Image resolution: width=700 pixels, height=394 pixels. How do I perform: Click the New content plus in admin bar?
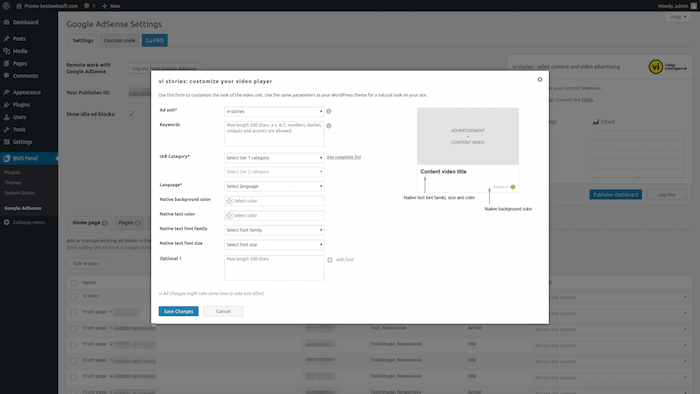point(104,6)
